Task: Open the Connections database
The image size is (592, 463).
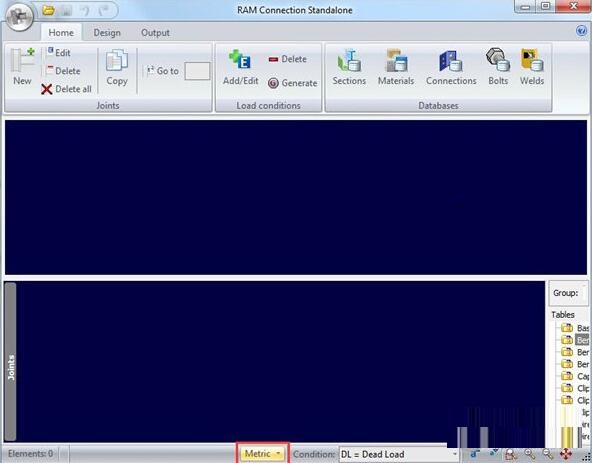Action: click(x=451, y=68)
